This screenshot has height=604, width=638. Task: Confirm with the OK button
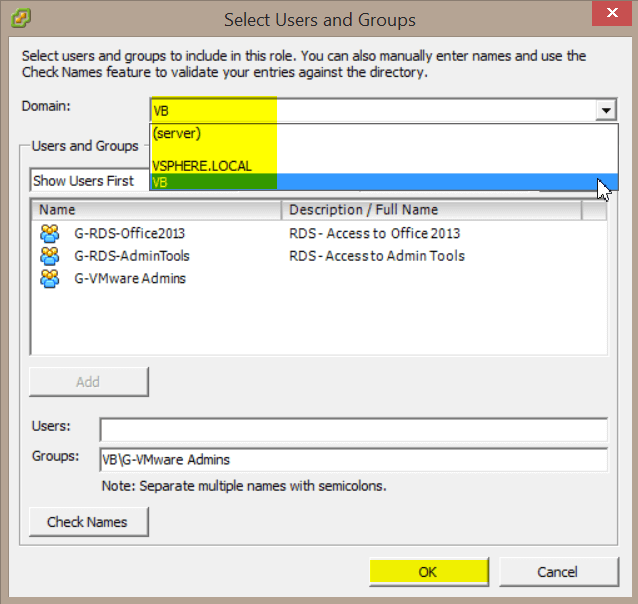point(429,572)
